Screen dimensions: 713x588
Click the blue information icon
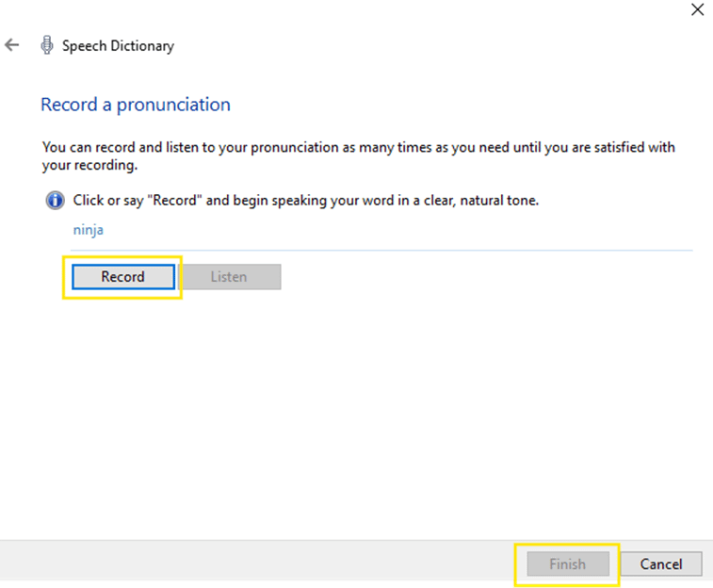tap(55, 201)
